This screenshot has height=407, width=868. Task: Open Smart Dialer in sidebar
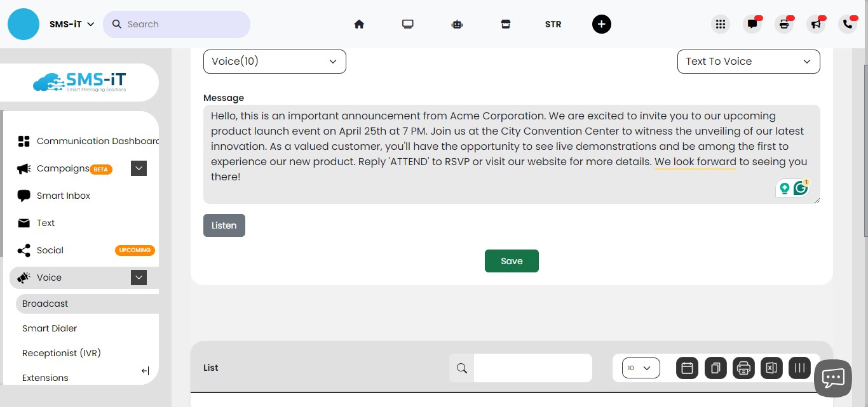point(50,328)
